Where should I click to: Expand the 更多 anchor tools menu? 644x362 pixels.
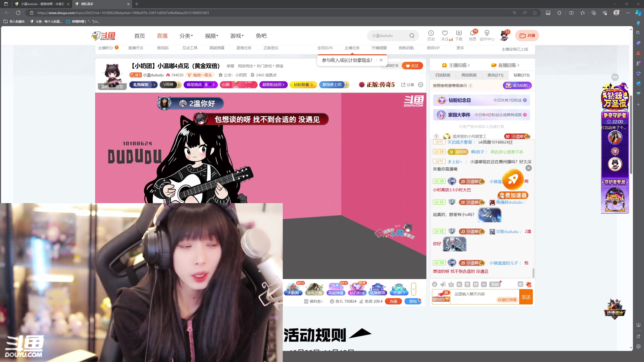click(460, 48)
